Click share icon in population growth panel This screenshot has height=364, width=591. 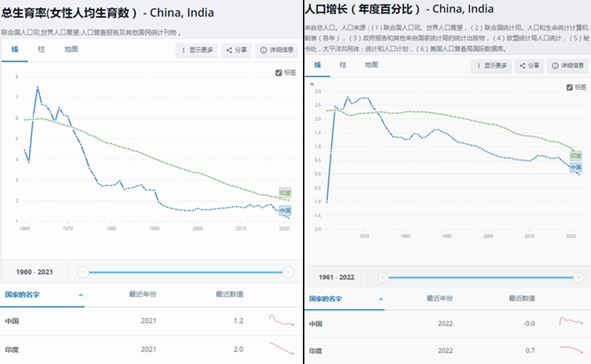coord(531,65)
